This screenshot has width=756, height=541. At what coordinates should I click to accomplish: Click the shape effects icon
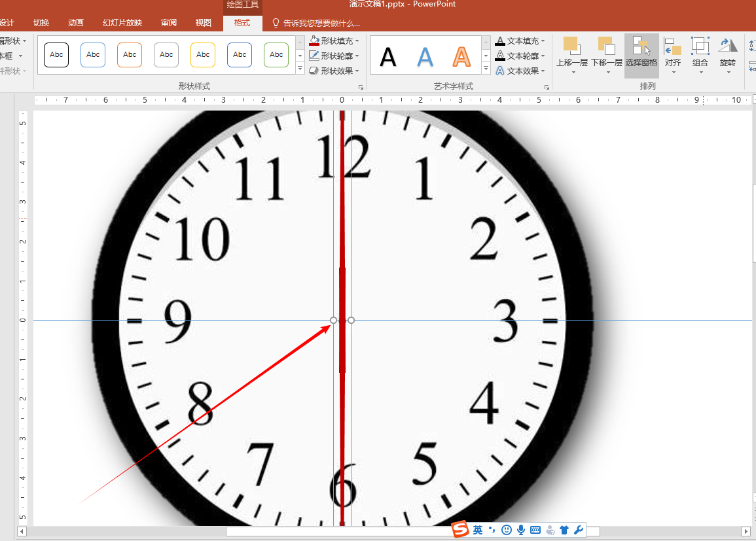click(x=314, y=71)
